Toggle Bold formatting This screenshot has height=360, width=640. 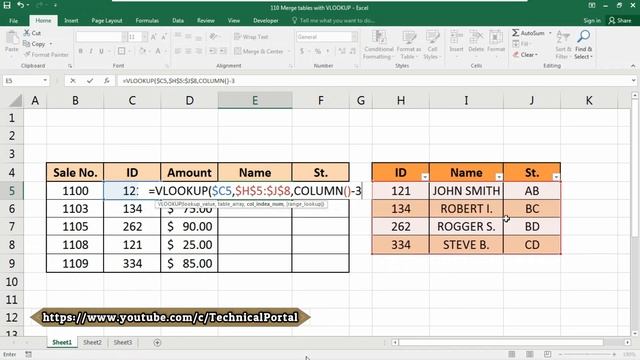[x=81, y=51]
